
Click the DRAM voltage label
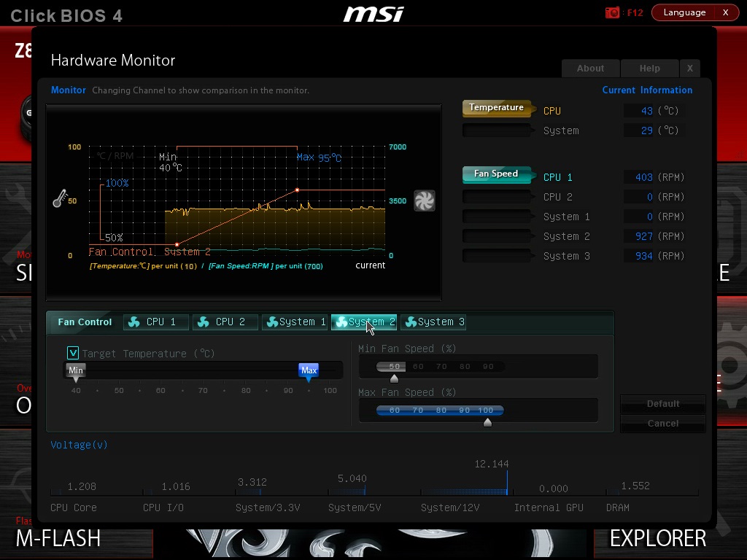tap(617, 507)
